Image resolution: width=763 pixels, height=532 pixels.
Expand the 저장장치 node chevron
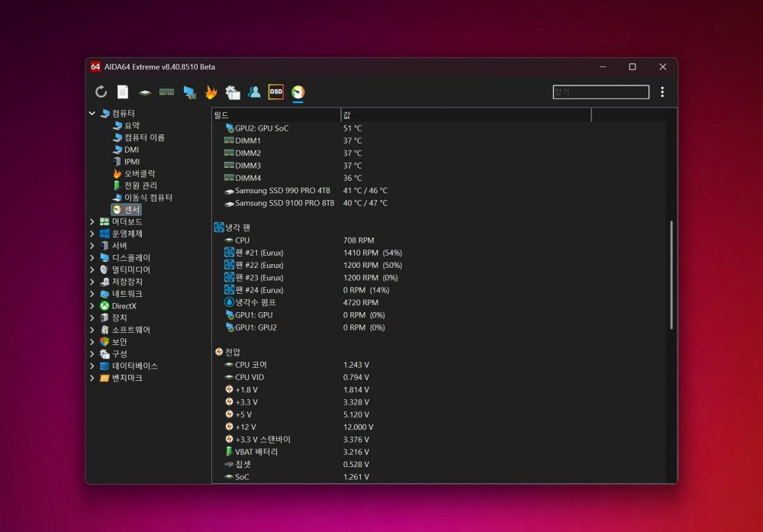[x=92, y=282]
